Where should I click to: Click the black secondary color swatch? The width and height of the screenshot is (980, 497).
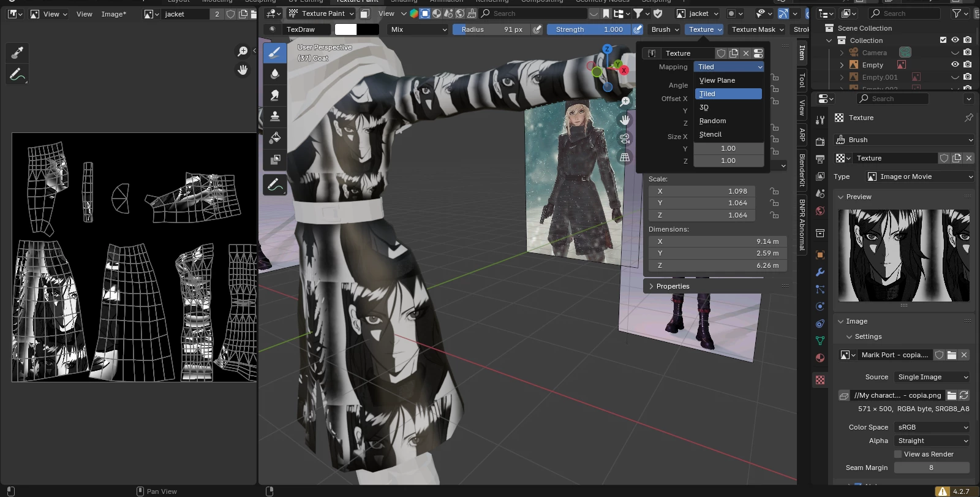368,29
